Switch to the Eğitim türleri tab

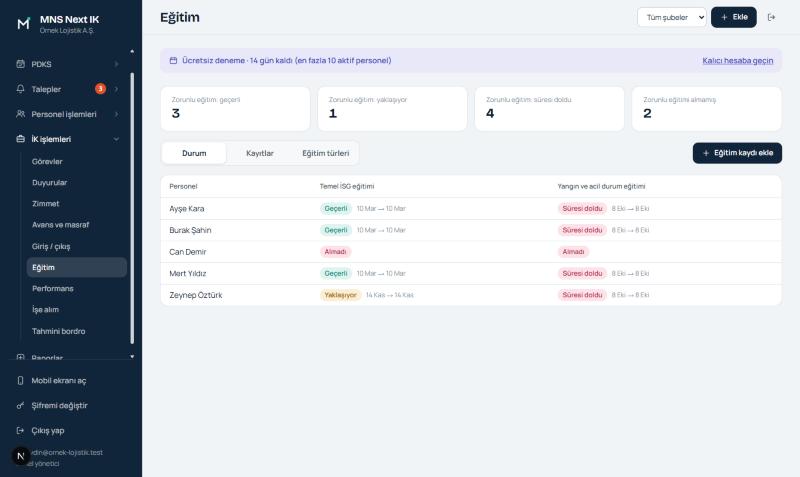click(326, 153)
